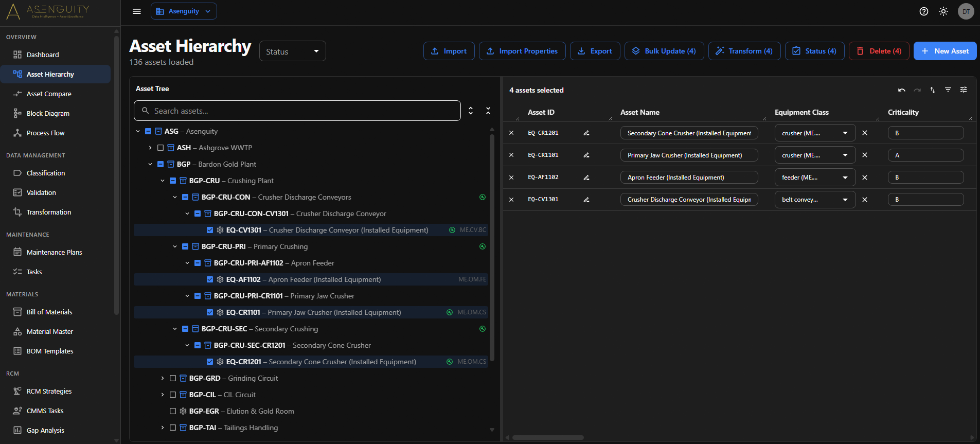Open the filter list icon in selection panel
The height and width of the screenshot is (444, 980).
coord(948,90)
